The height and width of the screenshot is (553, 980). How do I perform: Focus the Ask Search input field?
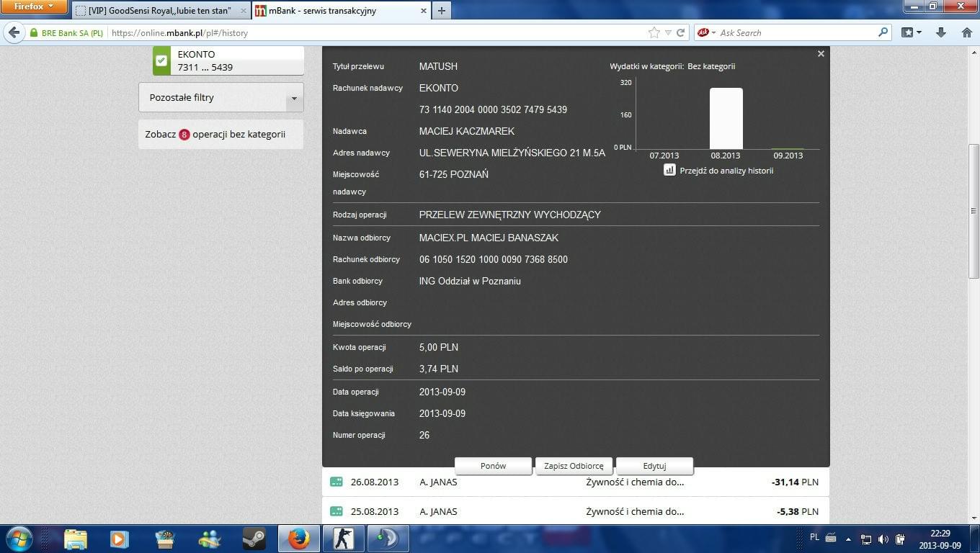coord(797,32)
